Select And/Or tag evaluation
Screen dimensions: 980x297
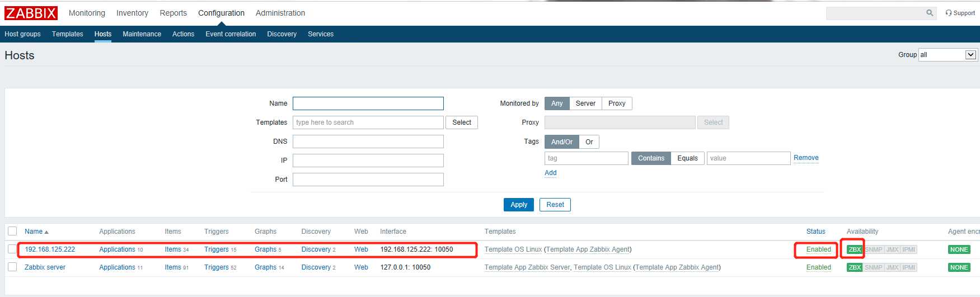(562, 142)
